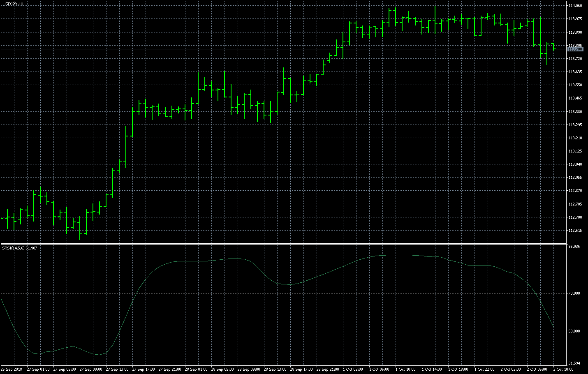Click the 2 Oct 02:00 time label

(511, 369)
